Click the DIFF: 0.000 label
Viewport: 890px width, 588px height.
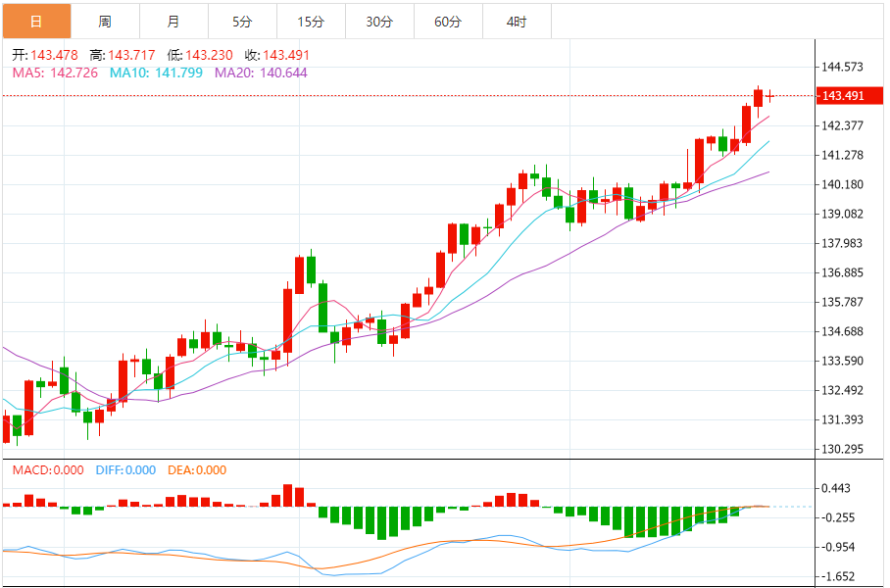pyautogui.click(x=125, y=470)
